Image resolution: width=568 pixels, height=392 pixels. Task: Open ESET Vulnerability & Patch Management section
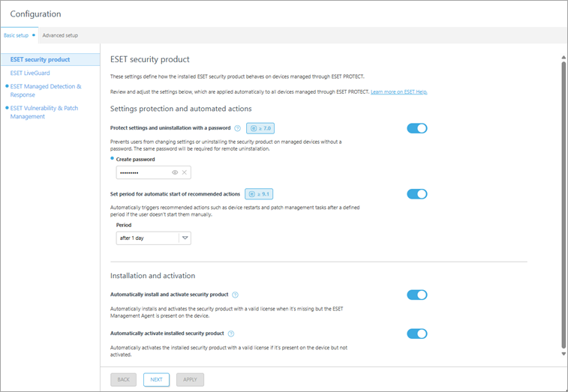44,112
